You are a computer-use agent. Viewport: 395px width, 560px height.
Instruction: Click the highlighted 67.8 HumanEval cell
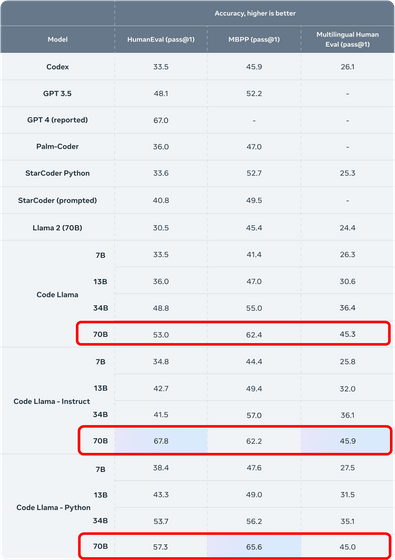click(161, 441)
